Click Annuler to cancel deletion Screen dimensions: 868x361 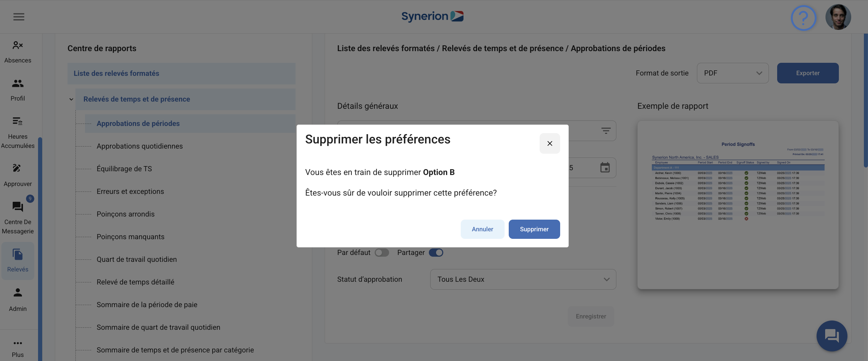coord(482,229)
